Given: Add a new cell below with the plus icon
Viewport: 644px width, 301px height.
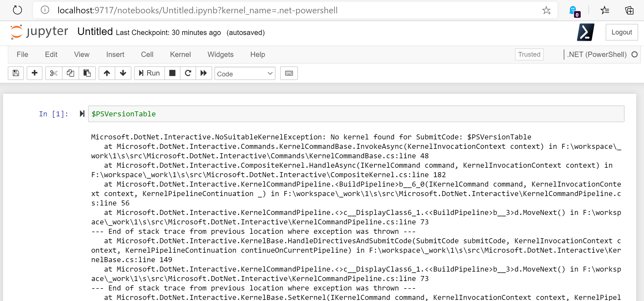Looking at the screenshot, I should tap(34, 73).
